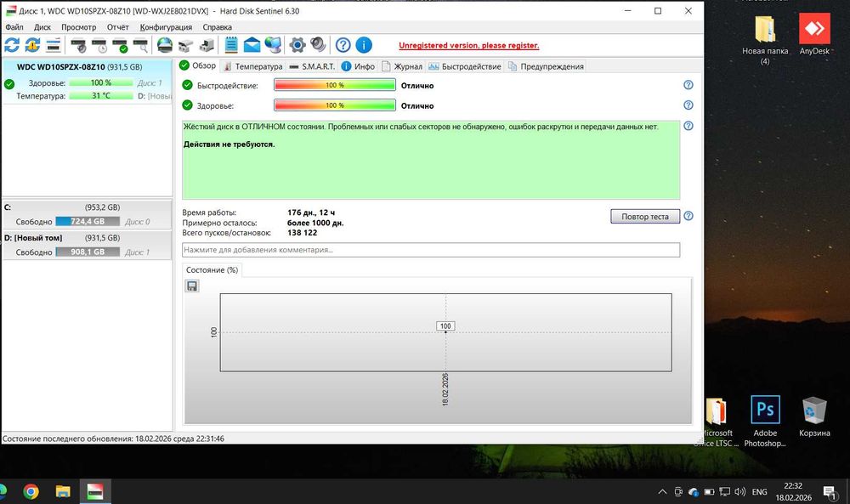Save the chart using floppy disk icon

coord(192,286)
